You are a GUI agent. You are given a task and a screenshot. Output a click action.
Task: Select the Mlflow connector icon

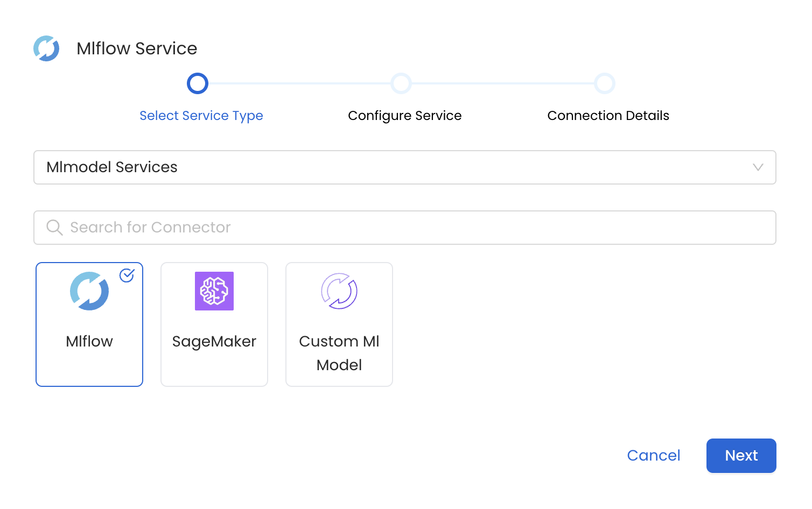[89, 291]
